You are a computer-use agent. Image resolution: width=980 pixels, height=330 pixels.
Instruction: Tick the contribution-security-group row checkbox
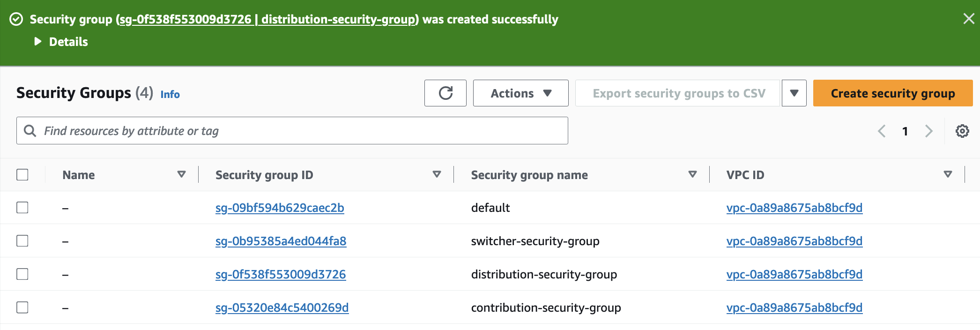tap(22, 307)
